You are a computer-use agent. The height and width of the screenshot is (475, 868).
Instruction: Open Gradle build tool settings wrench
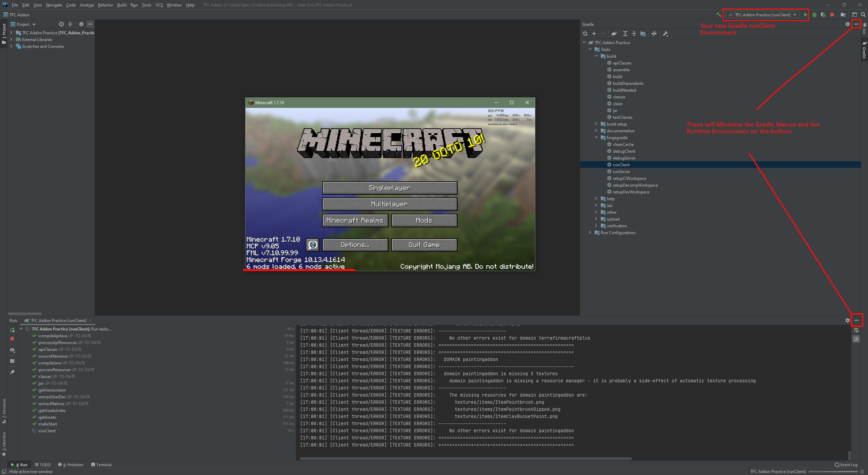665,34
